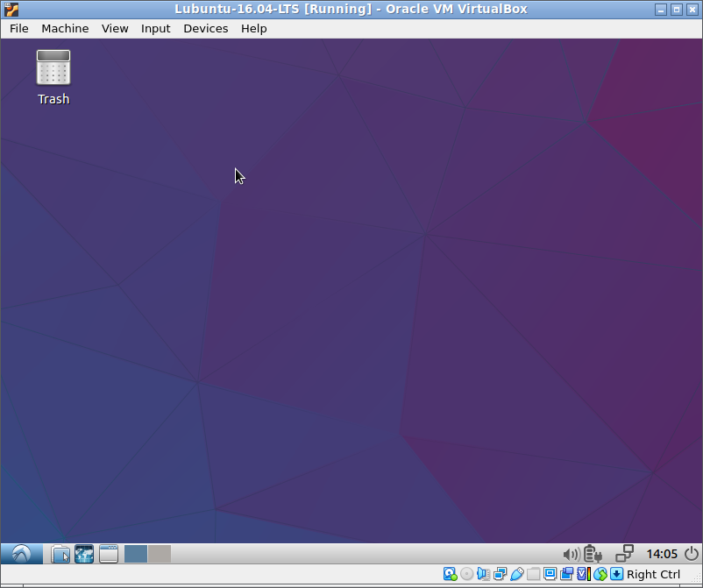Open the Devices menu
The height and width of the screenshot is (588, 703).
(206, 29)
